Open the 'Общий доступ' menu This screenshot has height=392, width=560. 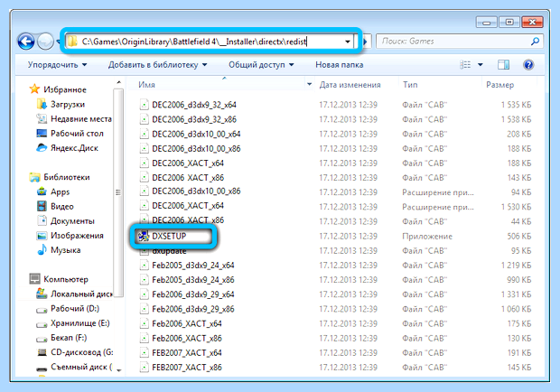click(x=261, y=65)
